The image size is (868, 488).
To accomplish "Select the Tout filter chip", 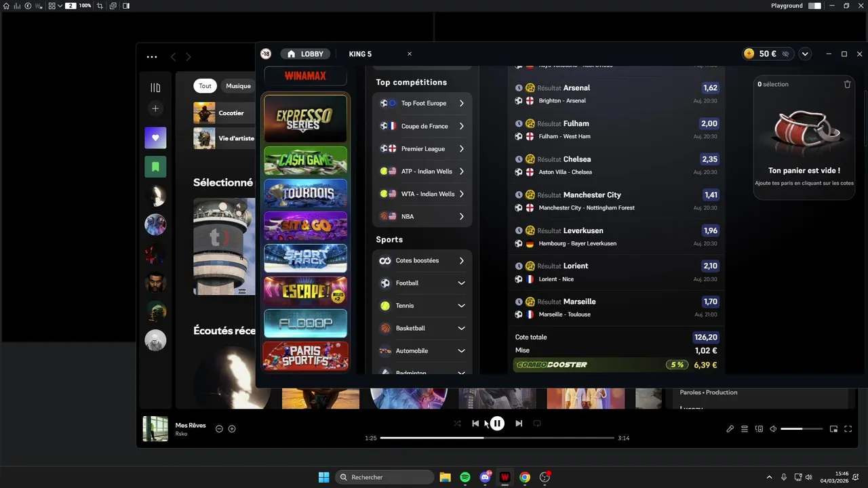I will point(205,86).
